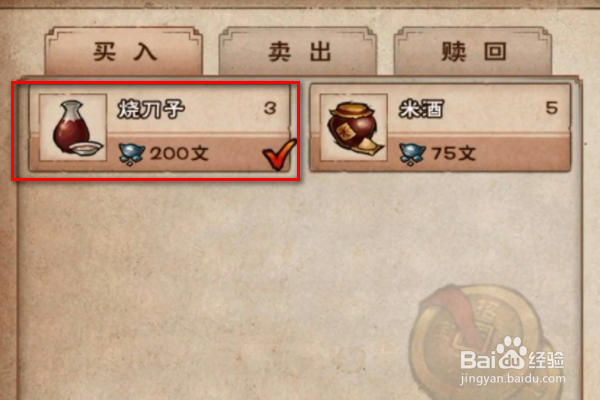Viewport: 600px width, 400px height.
Task: Click the Bai 经验 watermark text
Action: click(512, 358)
